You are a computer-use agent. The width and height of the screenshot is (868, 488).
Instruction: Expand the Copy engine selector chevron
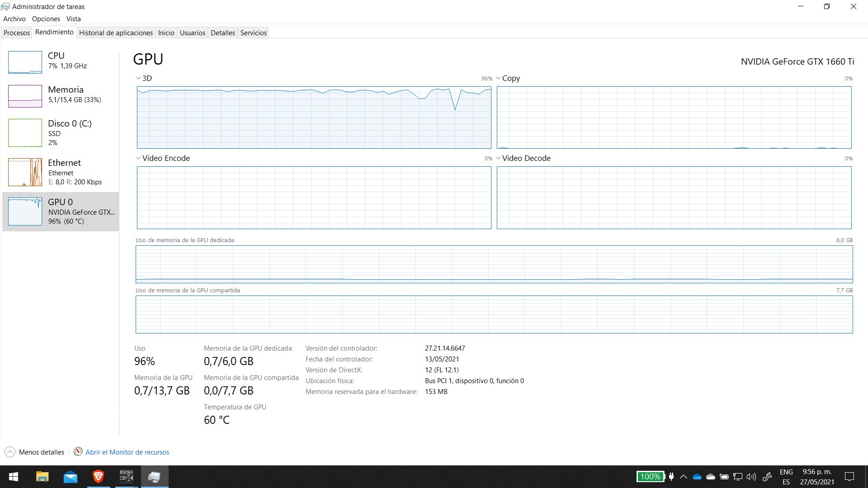(498, 78)
